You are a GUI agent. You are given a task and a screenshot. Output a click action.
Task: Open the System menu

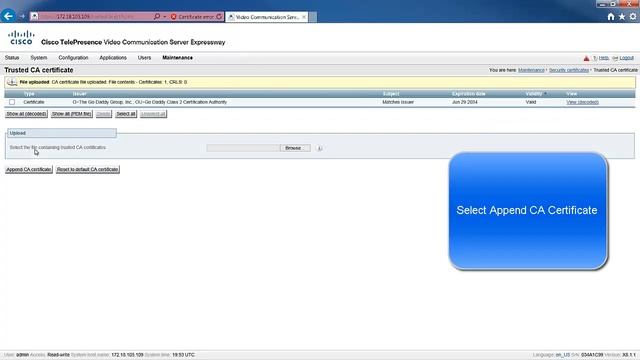(x=39, y=58)
